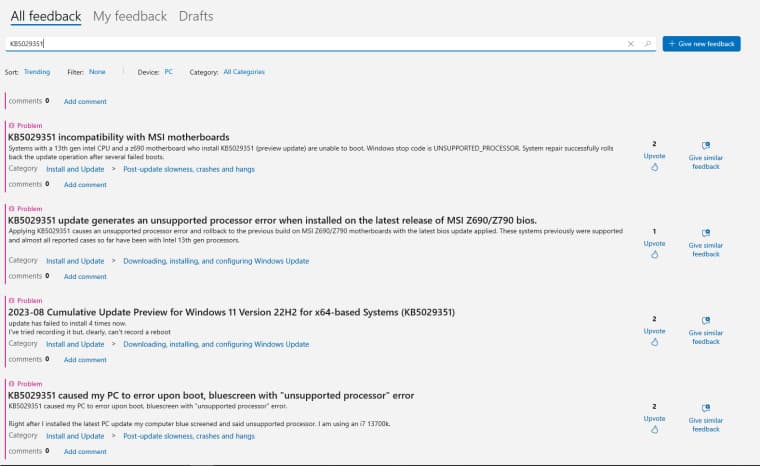This screenshot has width=760, height=466.
Task: Add comment on 2023-08 Cumulative Update post
Action: coord(85,360)
